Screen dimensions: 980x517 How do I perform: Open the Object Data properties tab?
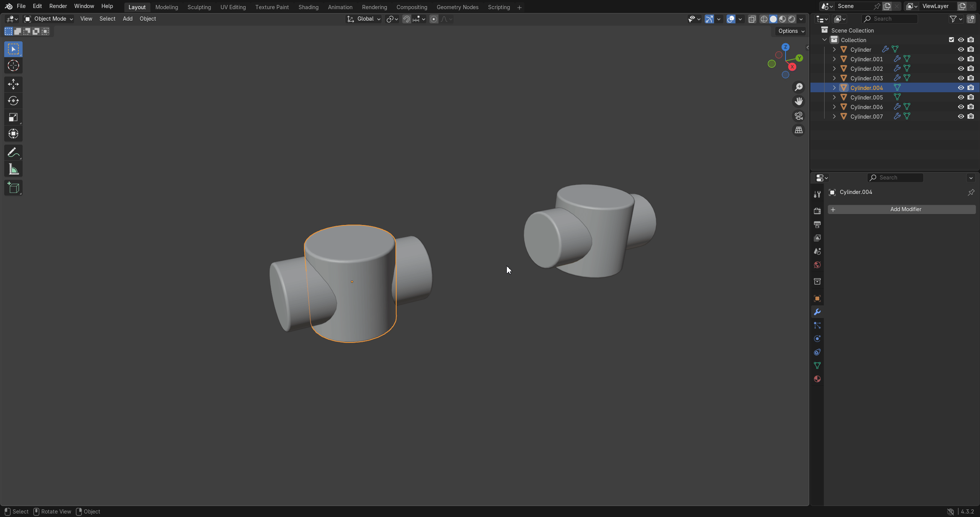click(817, 365)
